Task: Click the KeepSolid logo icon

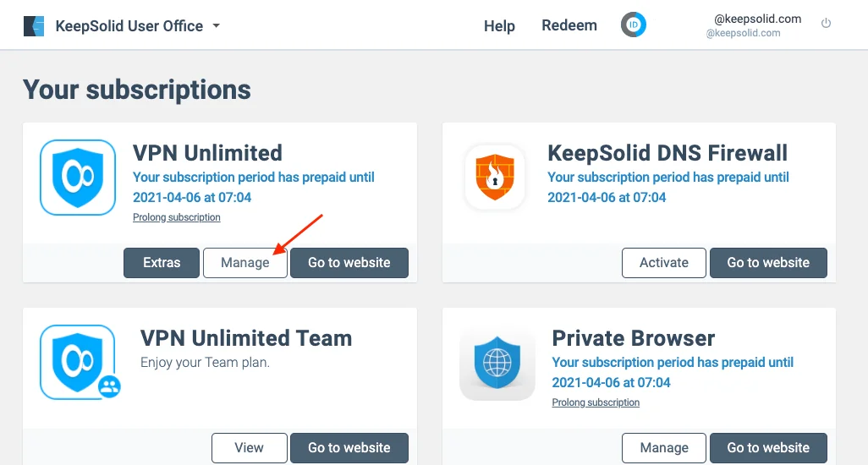Action: coord(34,26)
